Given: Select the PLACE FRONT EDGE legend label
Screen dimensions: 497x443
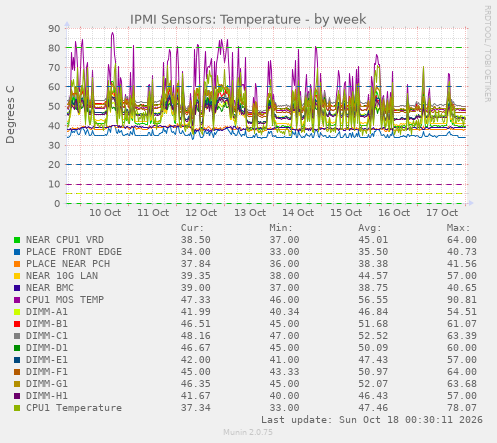Looking at the screenshot, I should [74, 252].
